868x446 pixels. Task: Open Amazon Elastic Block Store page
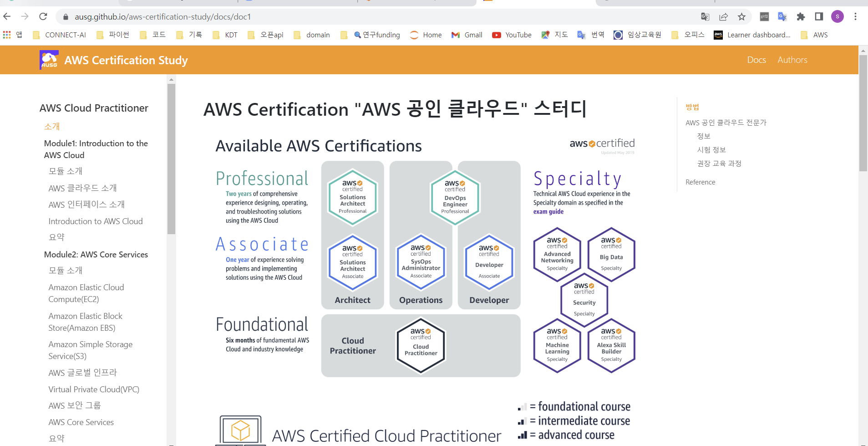click(85, 322)
